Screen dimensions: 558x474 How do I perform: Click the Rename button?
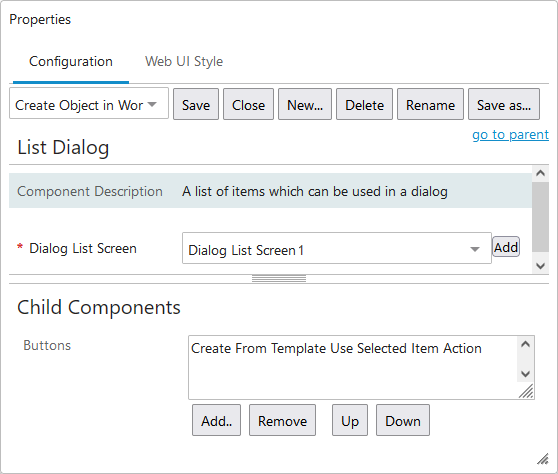[x=430, y=105]
